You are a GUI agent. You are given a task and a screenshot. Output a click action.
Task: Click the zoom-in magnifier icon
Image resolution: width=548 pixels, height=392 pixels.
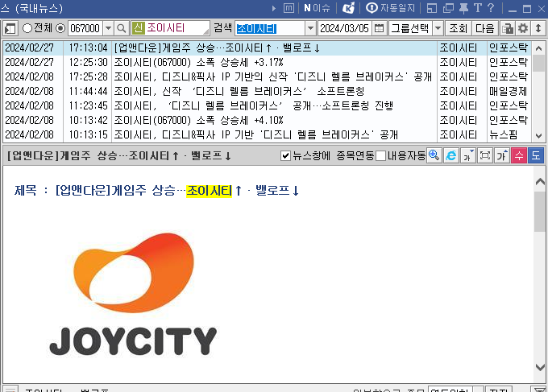pyautogui.click(x=434, y=155)
